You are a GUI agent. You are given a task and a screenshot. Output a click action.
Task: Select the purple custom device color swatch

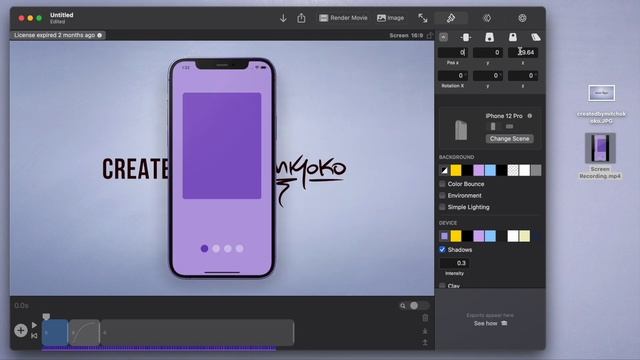444,236
